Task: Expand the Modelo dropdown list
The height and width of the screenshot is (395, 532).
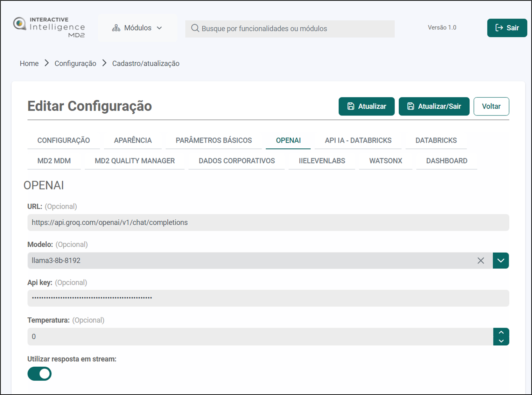Action: coord(500,261)
